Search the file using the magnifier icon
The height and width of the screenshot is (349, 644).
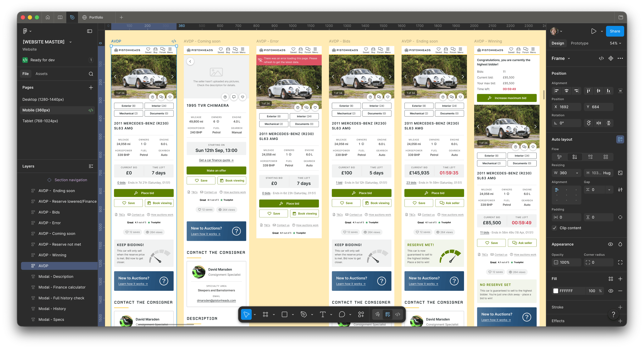tap(91, 74)
